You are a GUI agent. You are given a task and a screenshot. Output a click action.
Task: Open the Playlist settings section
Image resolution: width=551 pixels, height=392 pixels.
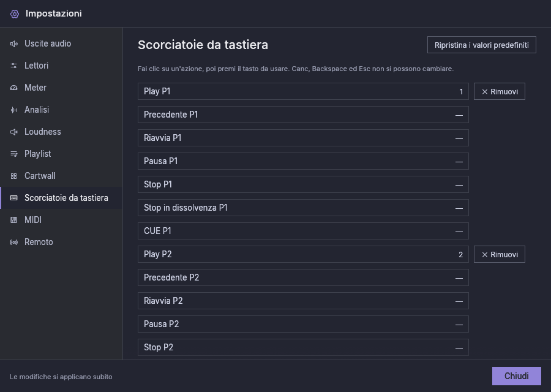point(61,154)
